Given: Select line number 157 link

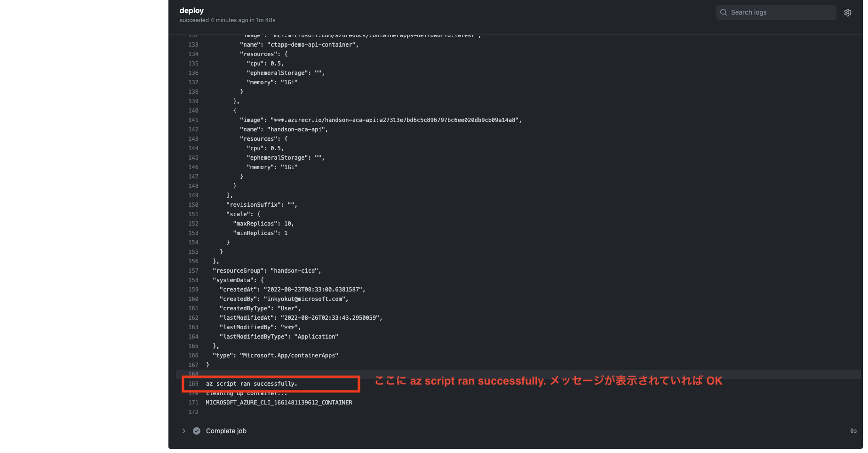Looking at the screenshot, I should pos(193,271).
